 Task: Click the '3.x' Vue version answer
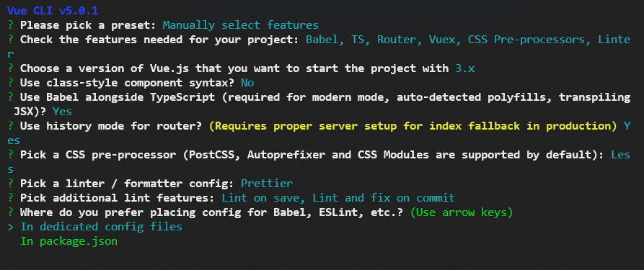tap(465, 68)
